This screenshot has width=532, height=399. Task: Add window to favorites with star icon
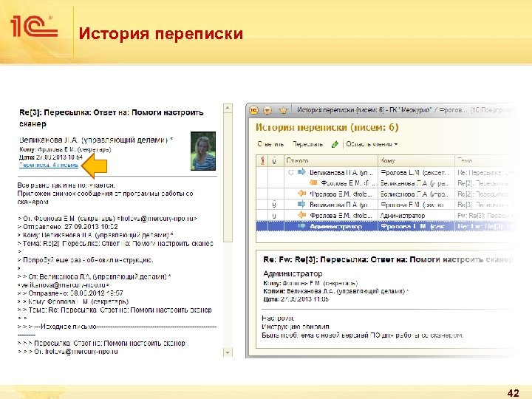283,110
